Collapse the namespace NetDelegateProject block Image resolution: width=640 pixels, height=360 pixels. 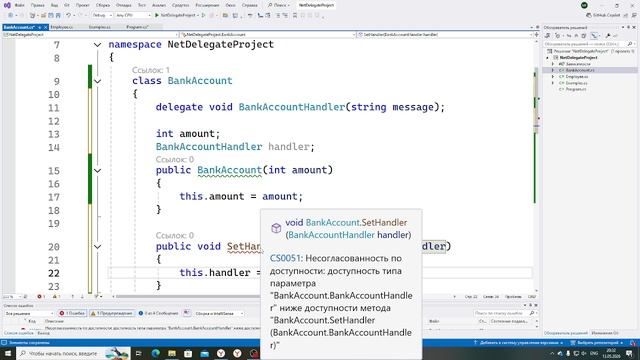pyautogui.click(x=97, y=44)
